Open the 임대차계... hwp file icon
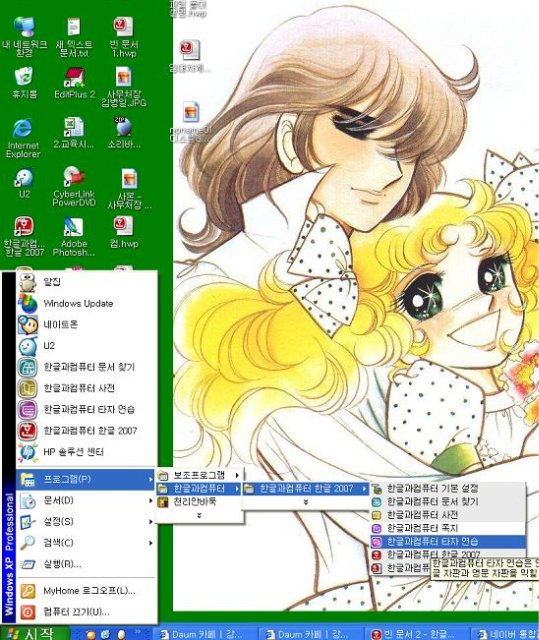This screenshot has height=640, width=539. 190,56
